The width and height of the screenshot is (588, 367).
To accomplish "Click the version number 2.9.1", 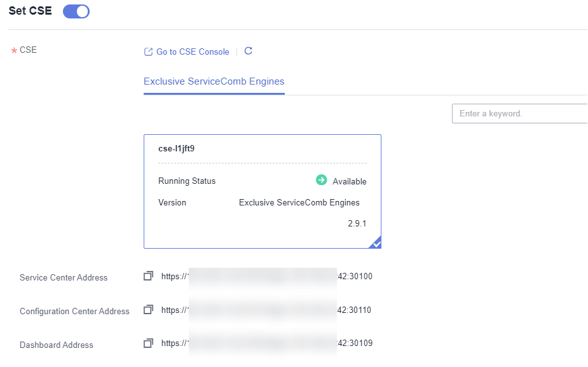I will (357, 224).
